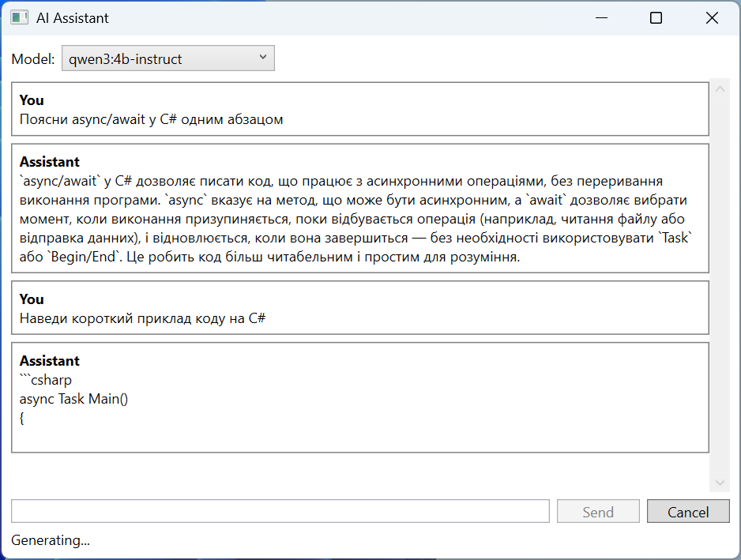The image size is (741, 560).
Task: Click message 'Поясни async/await у C# одним абзацом'
Action: 151,119
